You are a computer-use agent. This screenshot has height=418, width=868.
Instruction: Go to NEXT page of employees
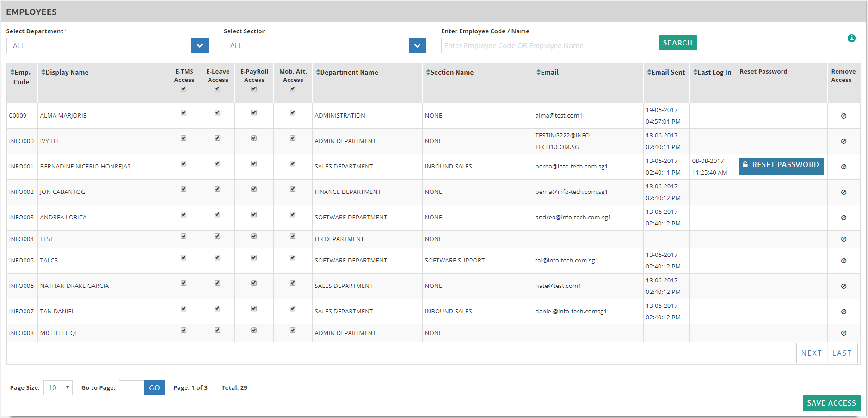pos(811,353)
